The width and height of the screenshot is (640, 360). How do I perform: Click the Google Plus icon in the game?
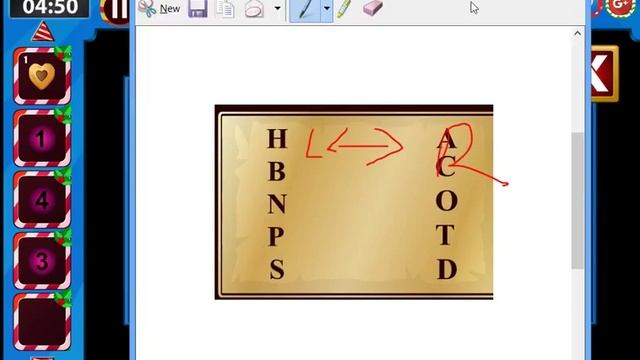point(620,7)
